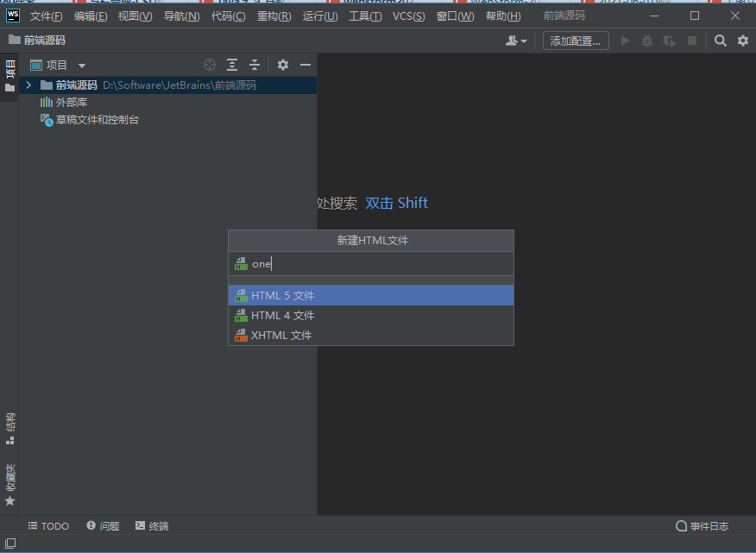Click the Debug bug icon

click(647, 41)
